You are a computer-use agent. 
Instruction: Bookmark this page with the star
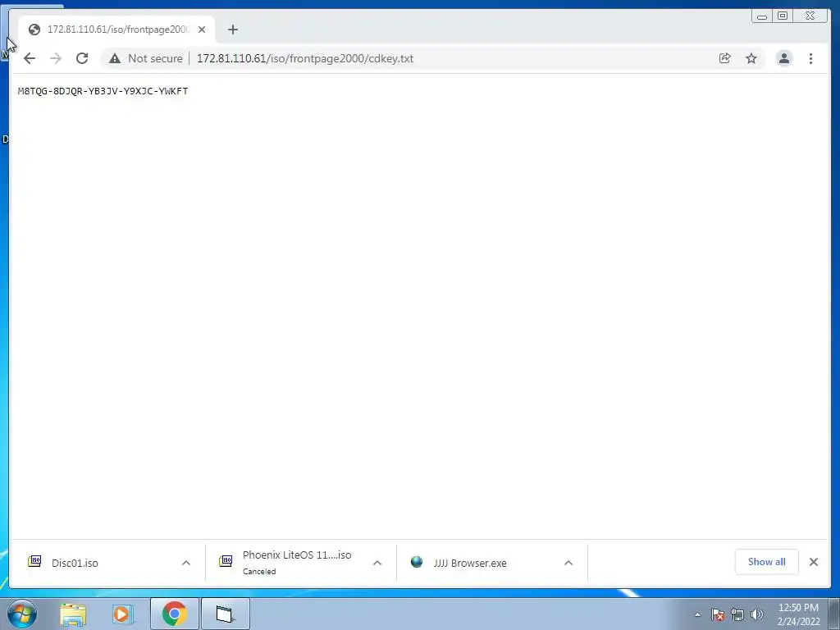(751, 58)
